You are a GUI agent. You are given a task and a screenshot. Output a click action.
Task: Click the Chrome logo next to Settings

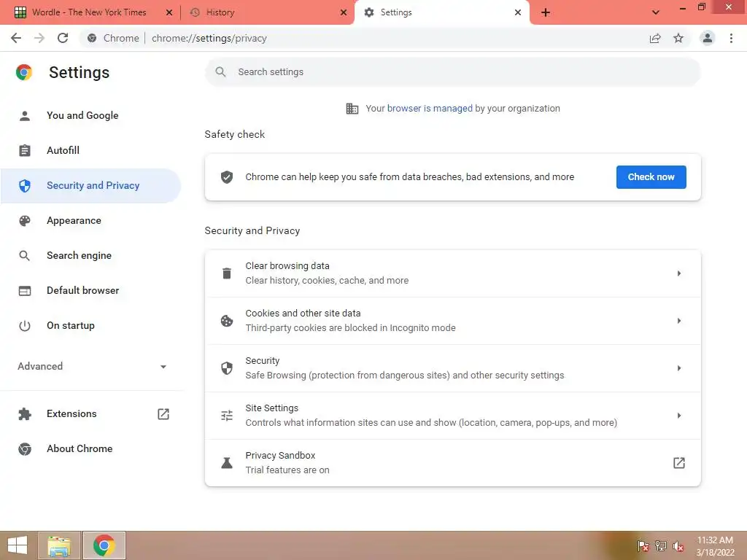tap(24, 72)
